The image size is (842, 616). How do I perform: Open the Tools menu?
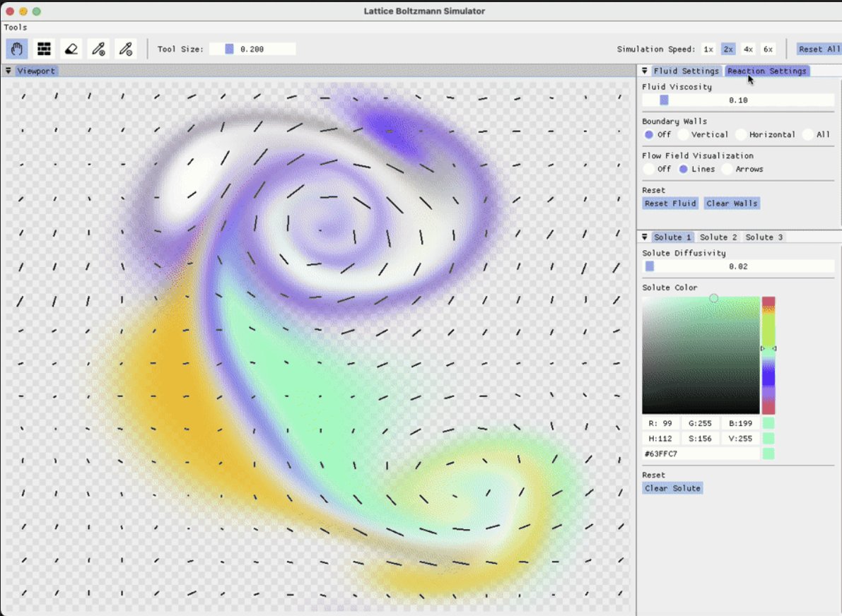click(15, 27)
